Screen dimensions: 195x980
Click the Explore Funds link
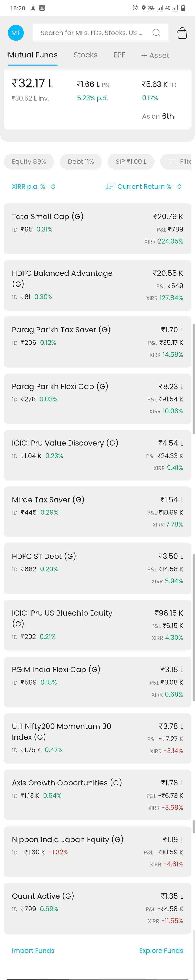coord(161,950)
